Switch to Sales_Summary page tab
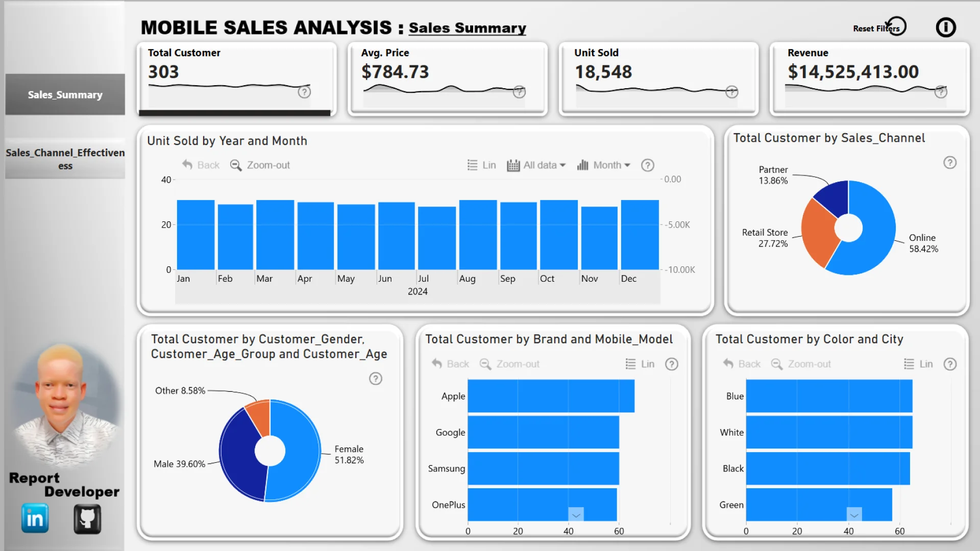The width and height of the screenshot is (980, 551). click(x=65, y=95)
